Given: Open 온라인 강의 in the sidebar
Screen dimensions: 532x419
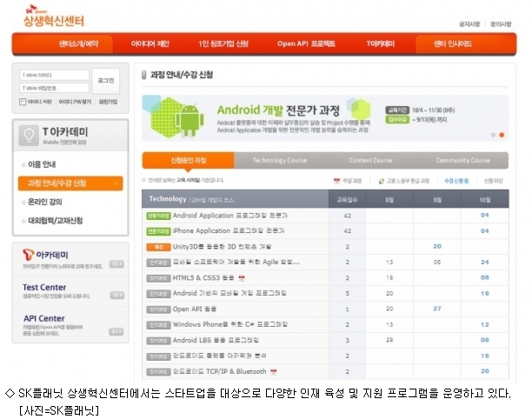Looking at the screenshot, I should point(45,202).
